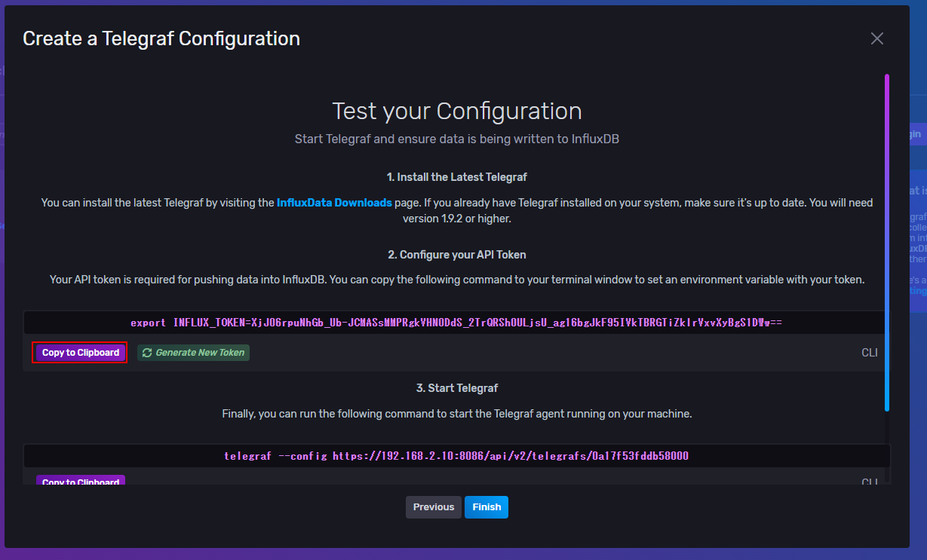This screenshot has height=560, width=927.
Task: Click '2. Configure your API Token' heading
Action: [457, 255]
